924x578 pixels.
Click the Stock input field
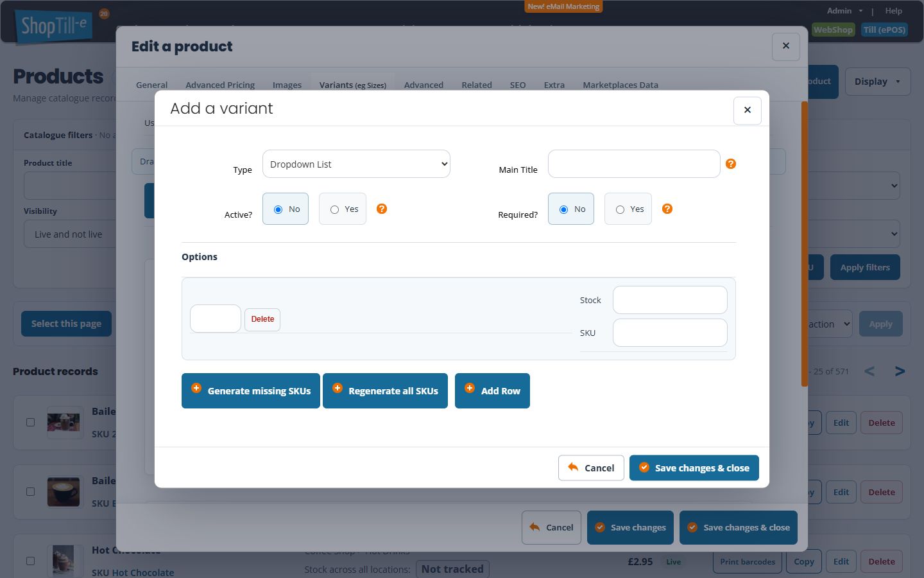pos(670,300)
